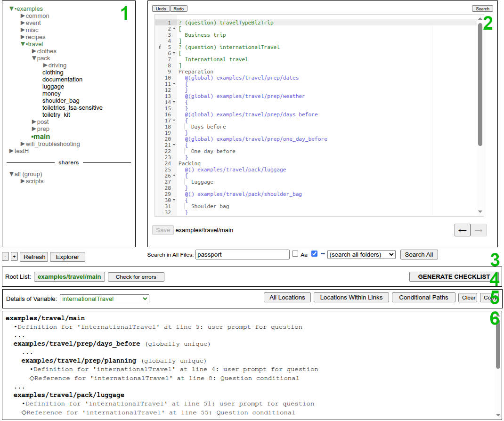
Task: Enable the Aa case-sensitive checkbox
Action: coord(295,254)
